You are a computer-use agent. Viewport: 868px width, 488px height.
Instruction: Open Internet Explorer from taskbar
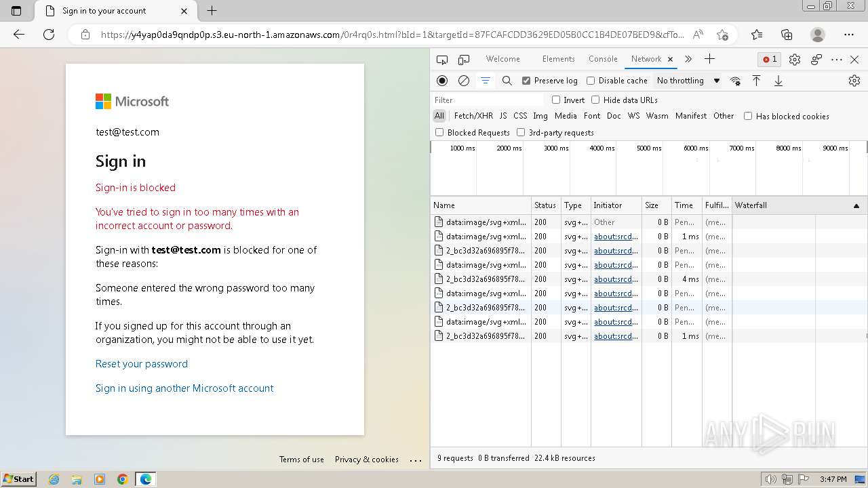(x=54, y=479)
